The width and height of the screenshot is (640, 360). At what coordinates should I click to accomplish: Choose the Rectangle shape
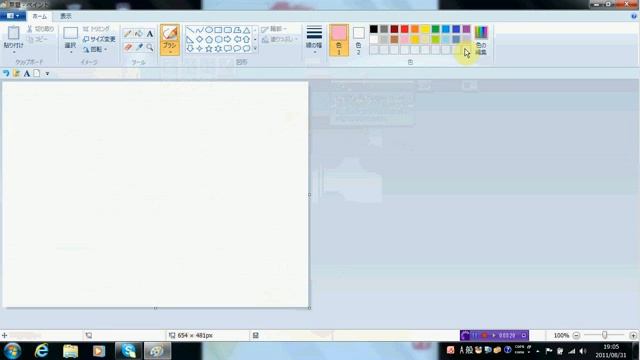tap(218, 30)
